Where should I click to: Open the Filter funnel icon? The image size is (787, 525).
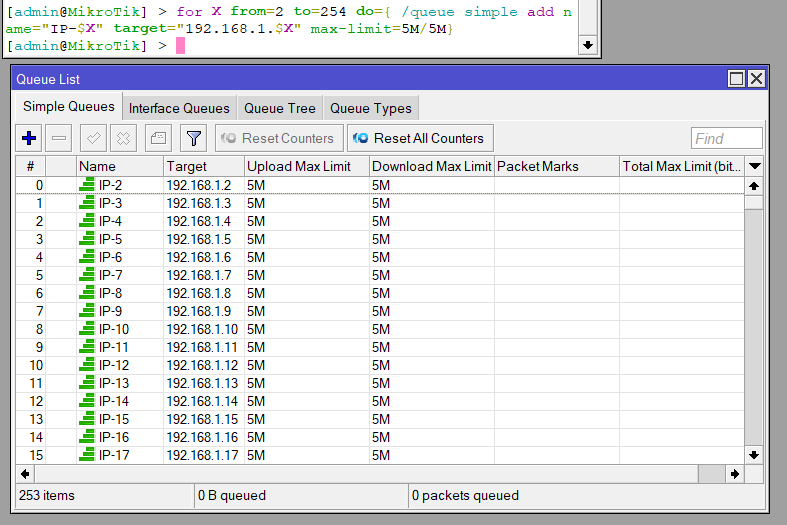(193, 138)
